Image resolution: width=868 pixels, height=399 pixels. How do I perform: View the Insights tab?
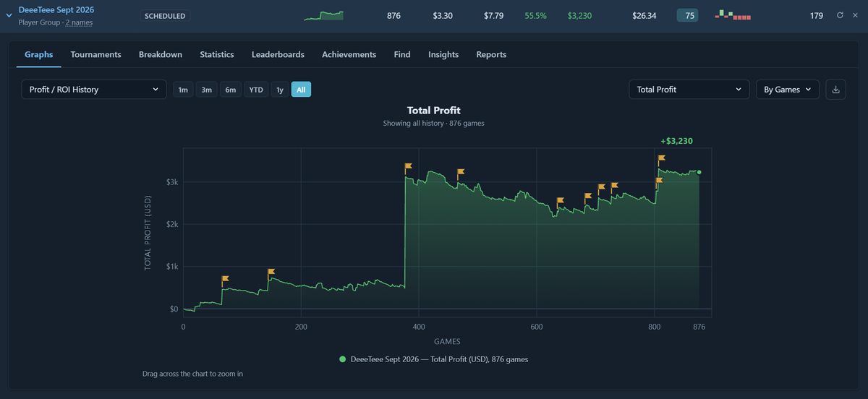(x=443, y=54)
